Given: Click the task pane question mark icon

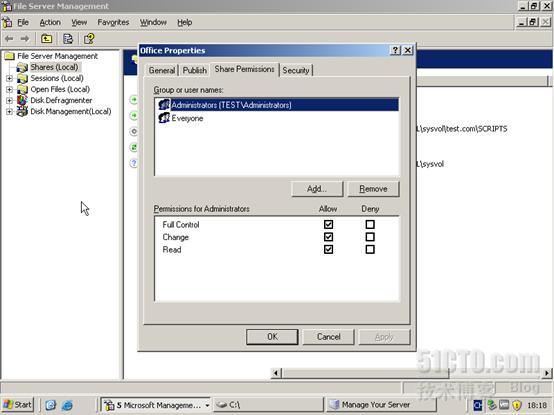Looking at the screenshot, I should pos(134,163).
